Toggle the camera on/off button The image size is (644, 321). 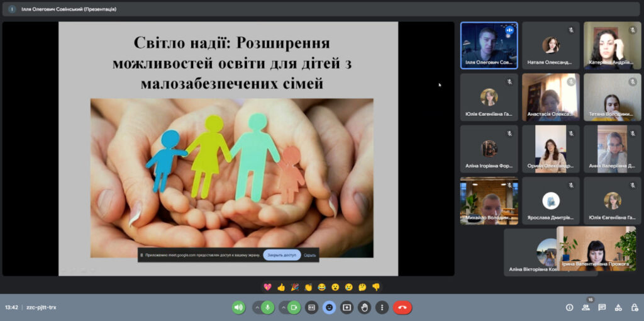(x=294, y=308)
